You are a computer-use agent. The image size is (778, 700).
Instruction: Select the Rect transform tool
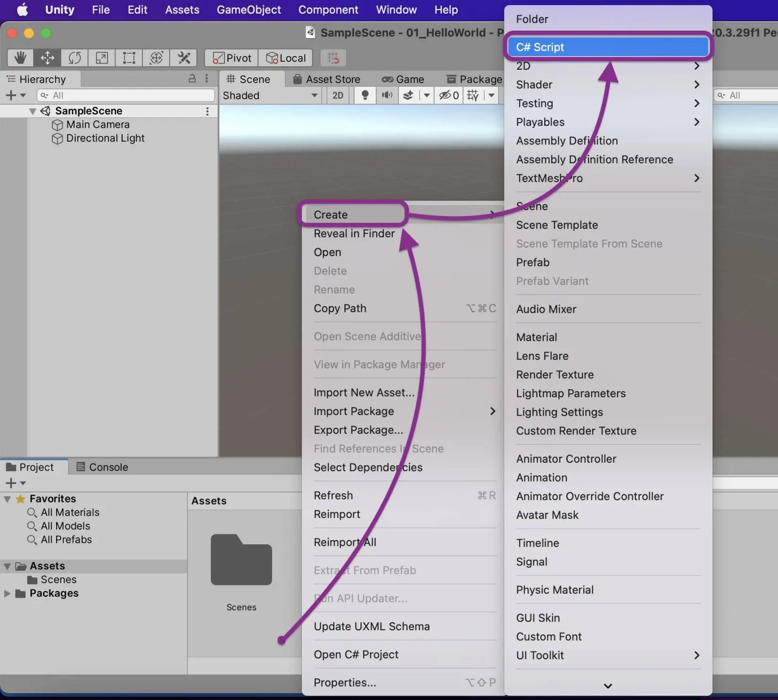click(129, 58)
